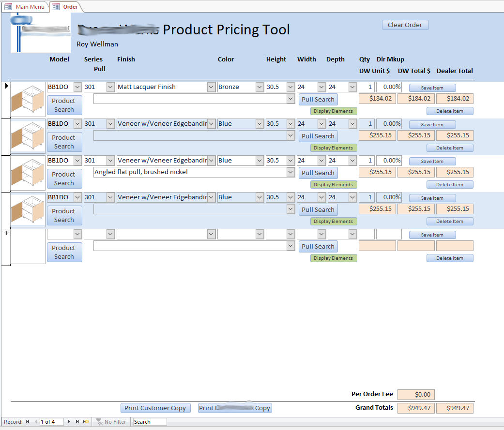
Task: Click the No Filter indicator
Action: [x=111, y=422]
